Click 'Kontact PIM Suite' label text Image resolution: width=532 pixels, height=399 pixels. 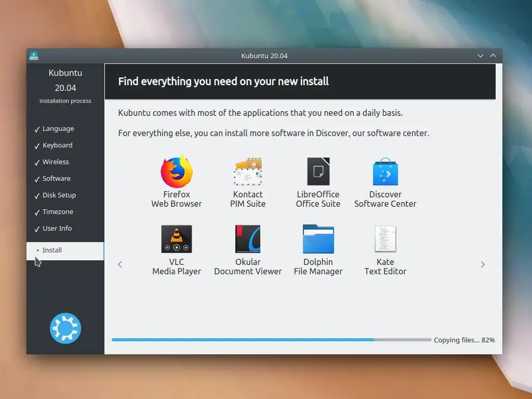(248, 199)
